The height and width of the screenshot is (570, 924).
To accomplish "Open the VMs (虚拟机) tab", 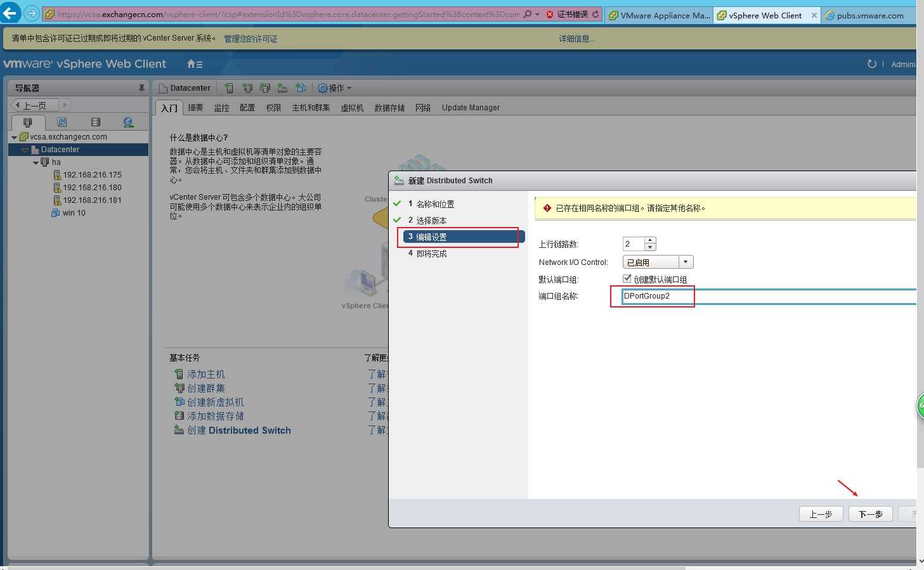I will pos(352,108).
